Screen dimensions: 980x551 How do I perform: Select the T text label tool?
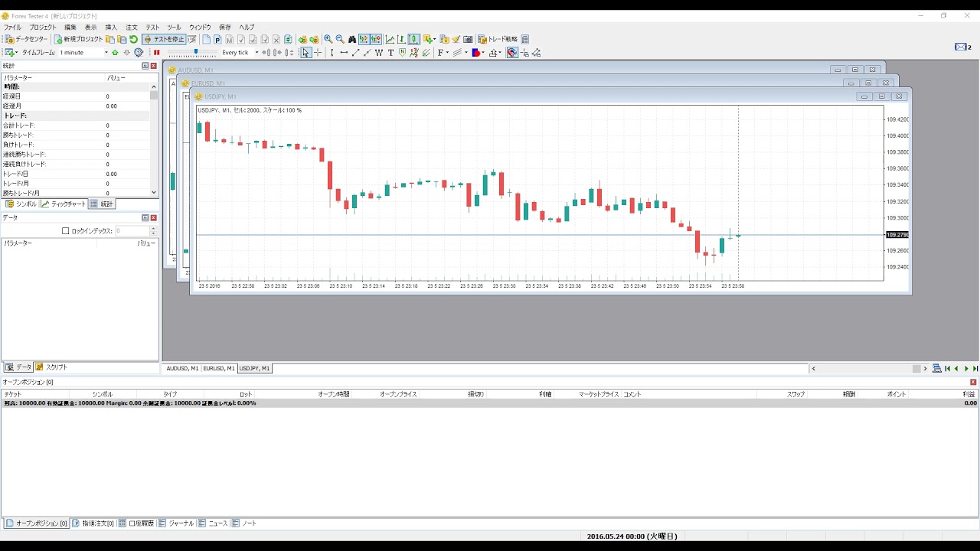[x=390, y=53]
